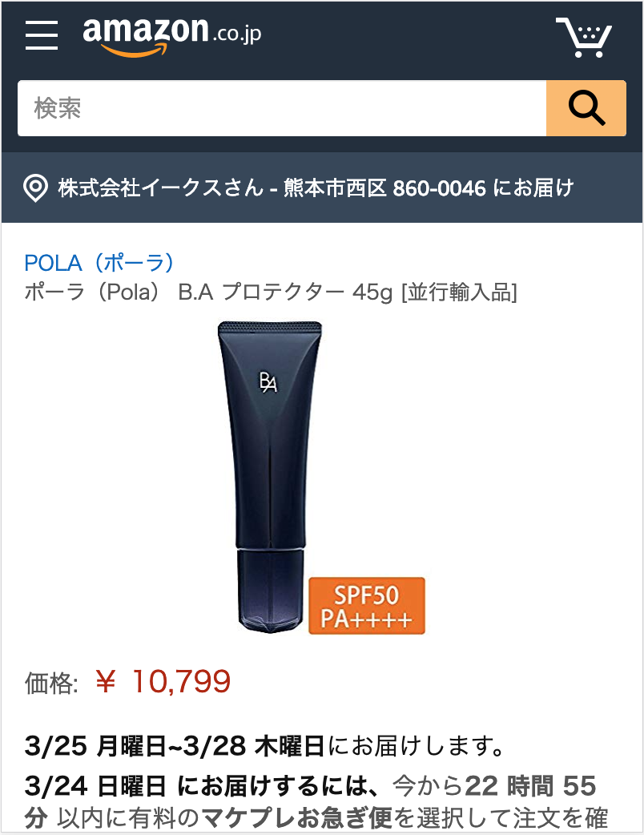This screenshot has width=644, height=835.
Task: Tap the B.A logo on the tube
Action: [268, 381]
